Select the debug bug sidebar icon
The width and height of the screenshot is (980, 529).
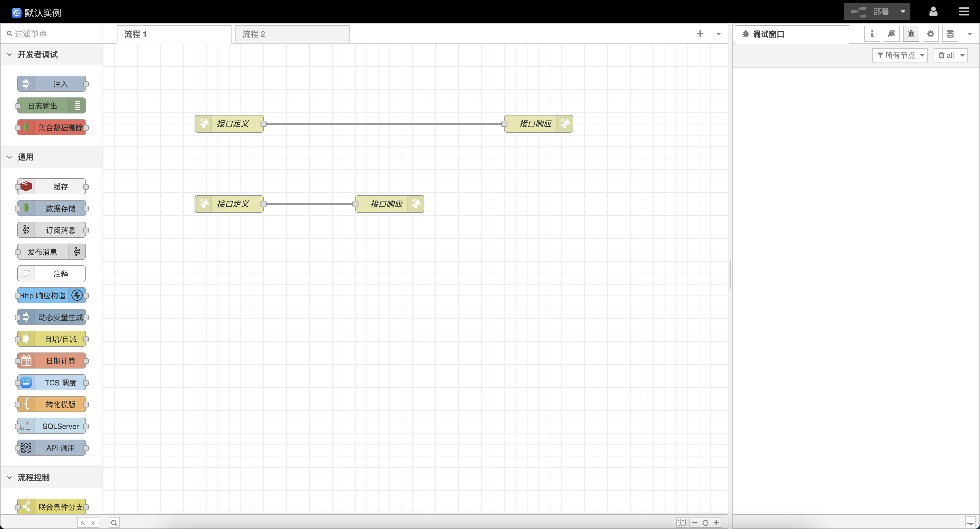[x=911, y=34]
